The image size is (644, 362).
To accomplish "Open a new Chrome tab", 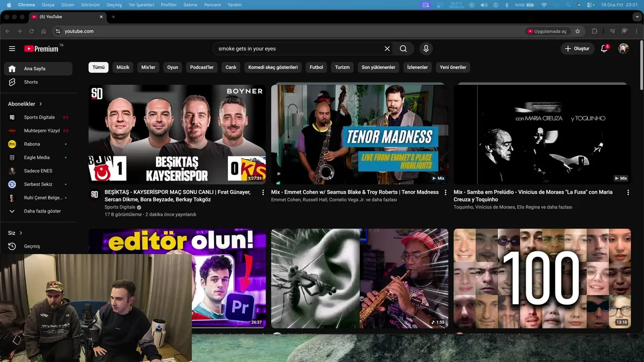I will point(113,17).
